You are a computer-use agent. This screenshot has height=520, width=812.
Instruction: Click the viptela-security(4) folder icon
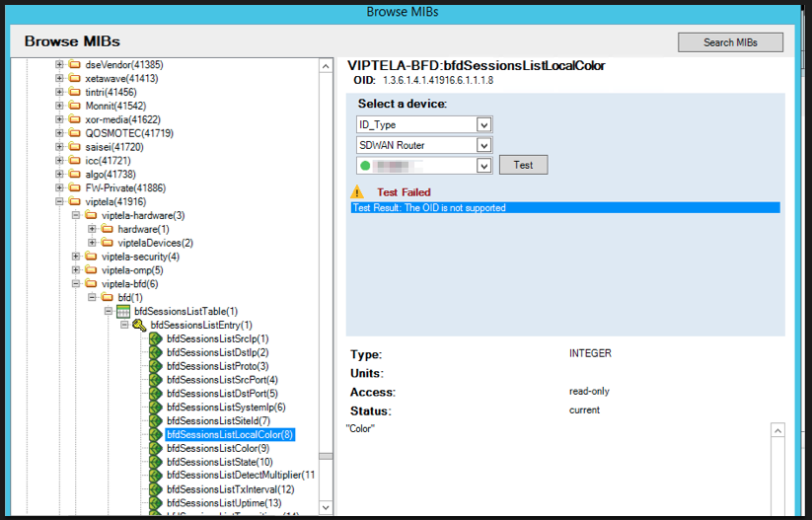tap(91, 257)
